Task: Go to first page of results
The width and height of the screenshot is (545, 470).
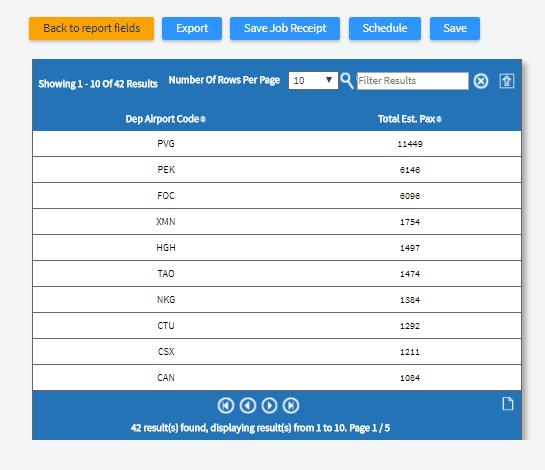Action: (226, 405)
